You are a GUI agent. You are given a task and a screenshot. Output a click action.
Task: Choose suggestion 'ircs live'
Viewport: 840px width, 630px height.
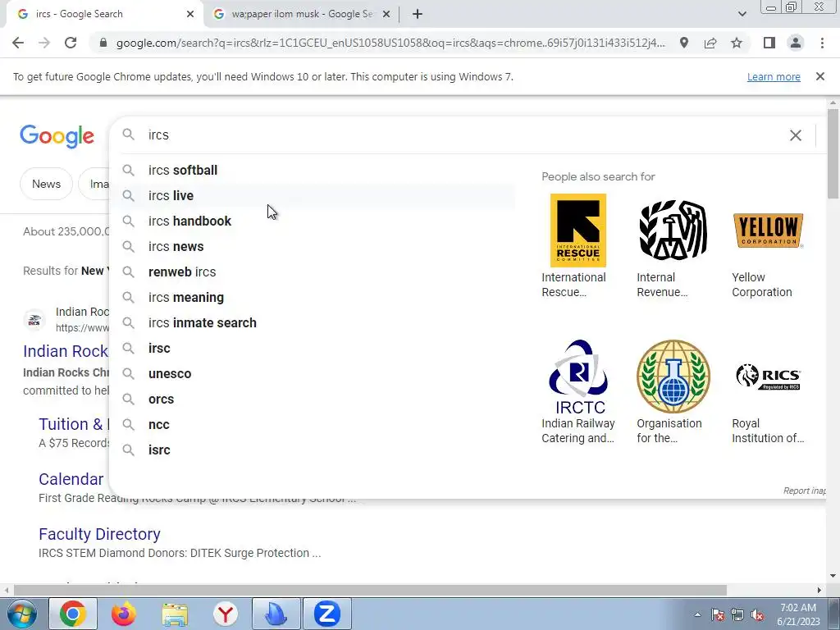[312, 195]
